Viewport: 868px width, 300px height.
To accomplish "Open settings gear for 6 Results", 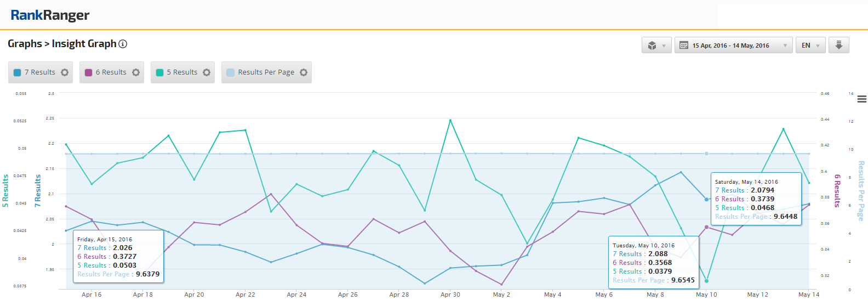I will [x=136, y=72].
